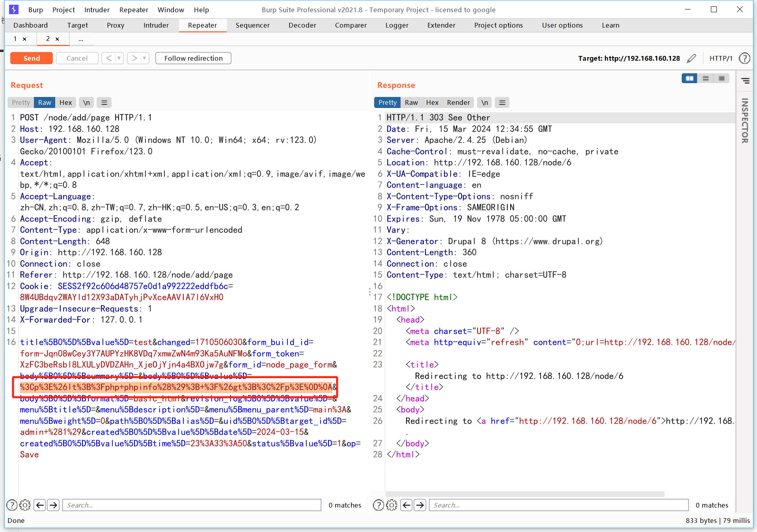
Task: Click response search next match arrow
Action: point(420,505)
